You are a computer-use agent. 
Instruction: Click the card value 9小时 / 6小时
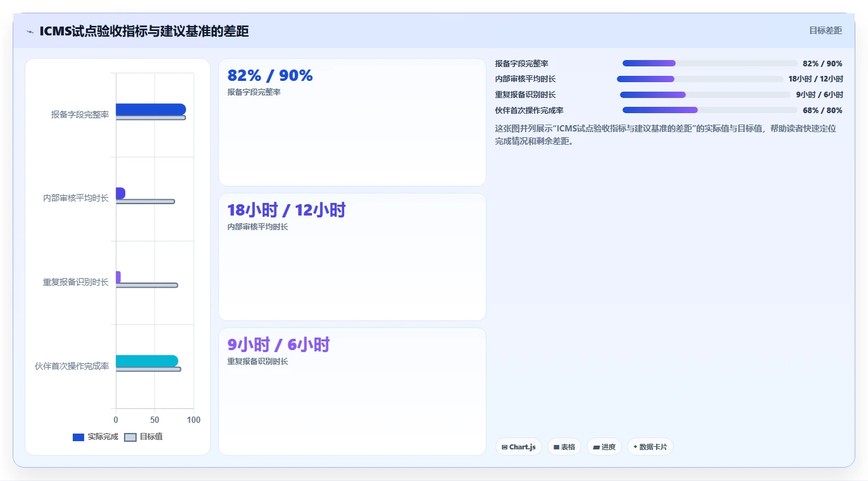click(x=278, y=344)
